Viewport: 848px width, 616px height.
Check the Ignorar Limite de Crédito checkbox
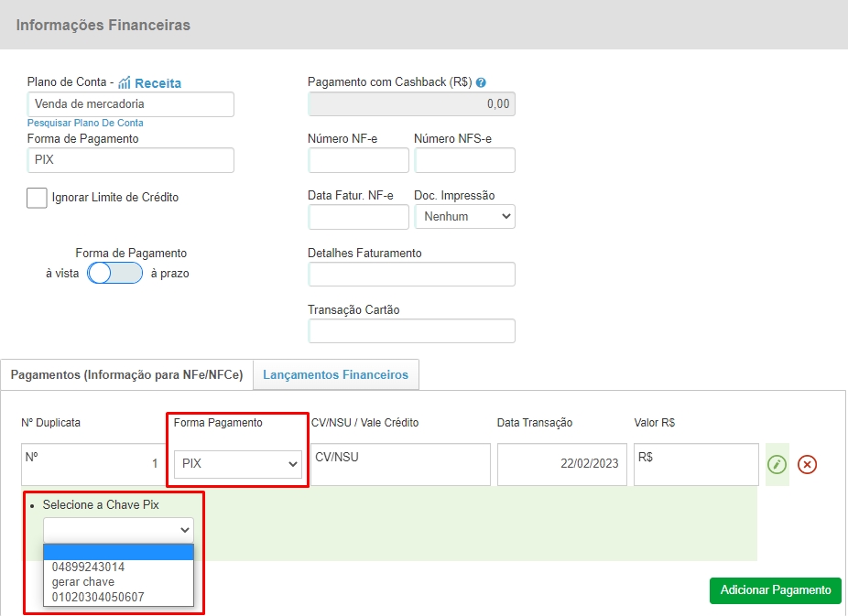(x=37, y=198)
